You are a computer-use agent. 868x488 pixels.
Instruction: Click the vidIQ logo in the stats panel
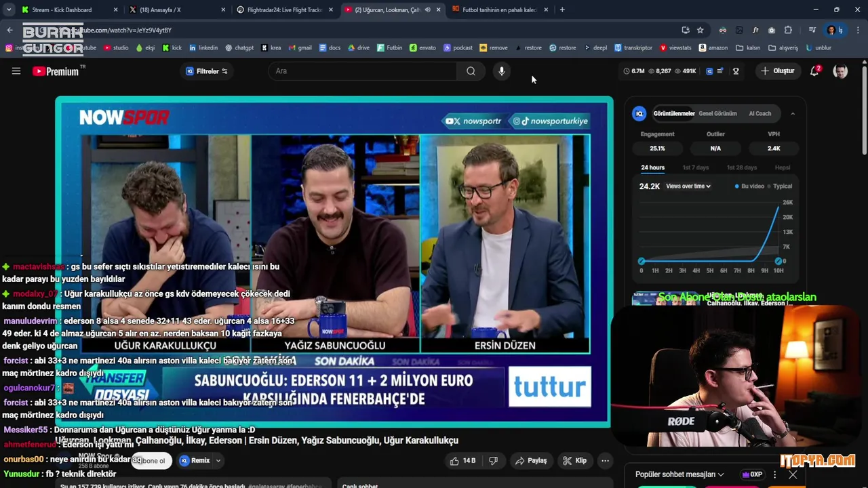[639, 114]
